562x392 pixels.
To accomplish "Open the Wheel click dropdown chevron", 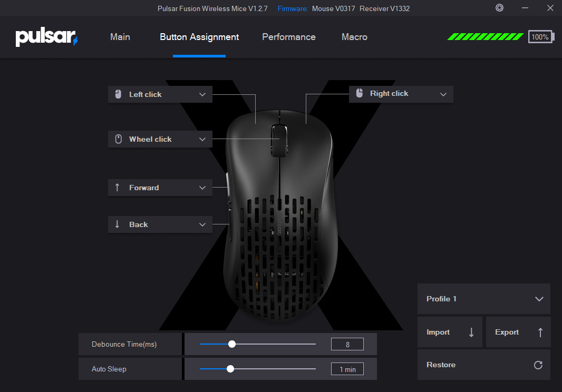I will tap(202, 139).
